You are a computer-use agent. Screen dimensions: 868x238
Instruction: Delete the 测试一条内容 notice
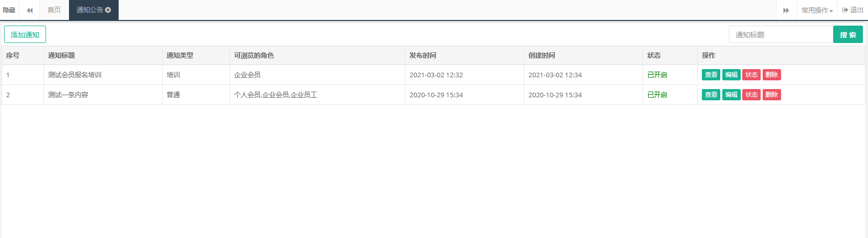pos(771,95)
